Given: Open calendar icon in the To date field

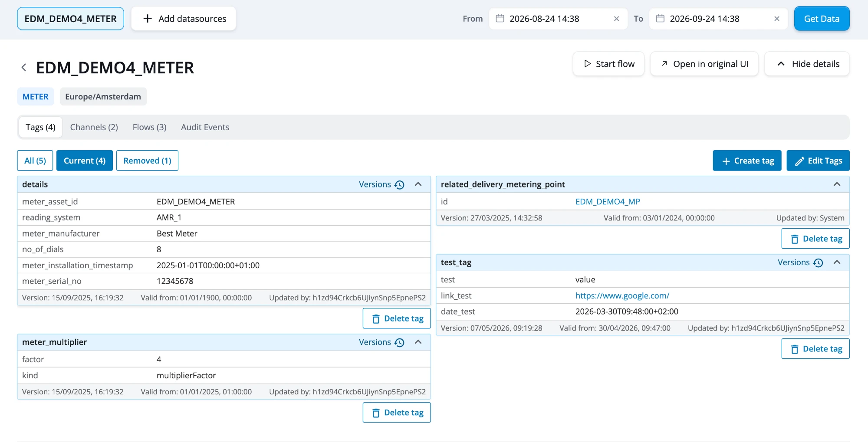Looking at the screenshot, I should pos(660,19).
